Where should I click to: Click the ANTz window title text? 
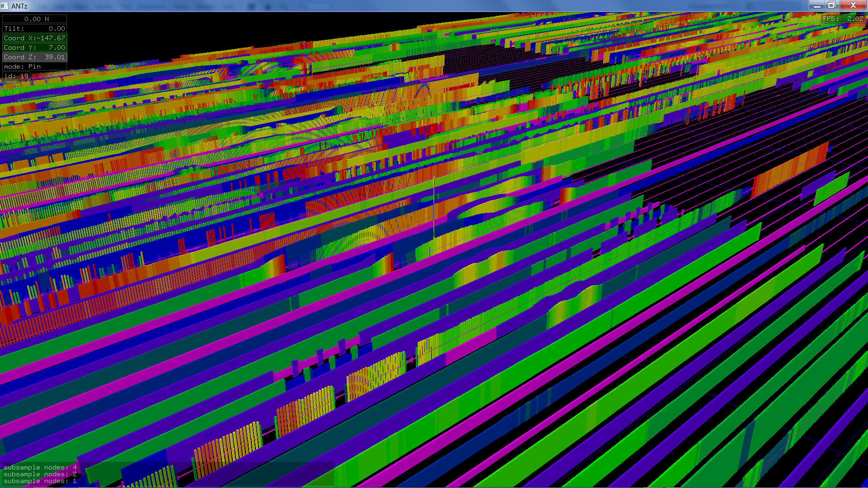[19, 6]
